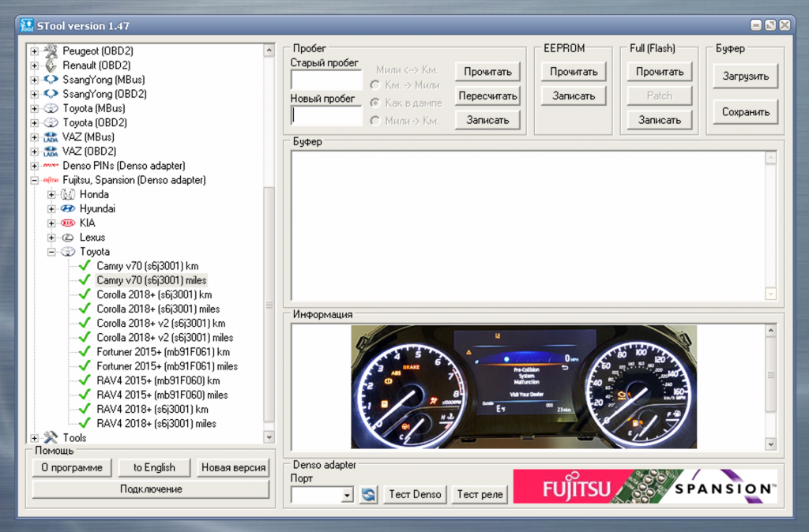
Task: Select the 'Км. -> Мили' radio option
Action: pyautogui.click(x=374, y=84)
